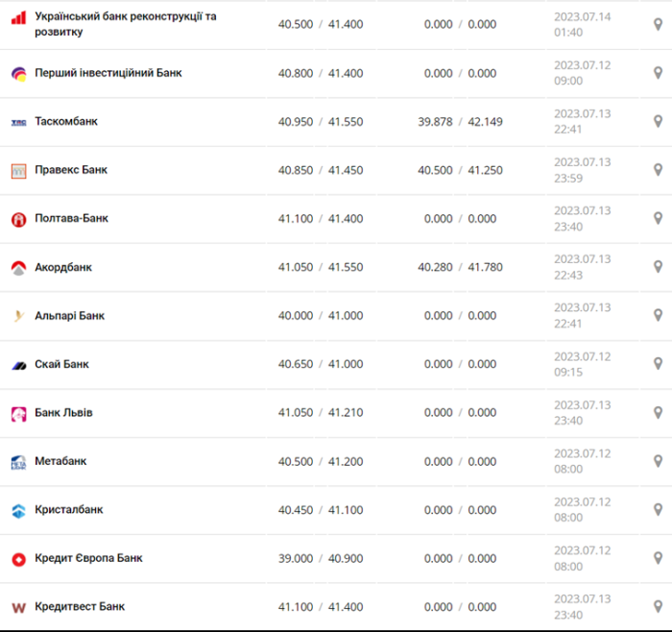Open map pin for Кредитвест Банк

(658, 606)
